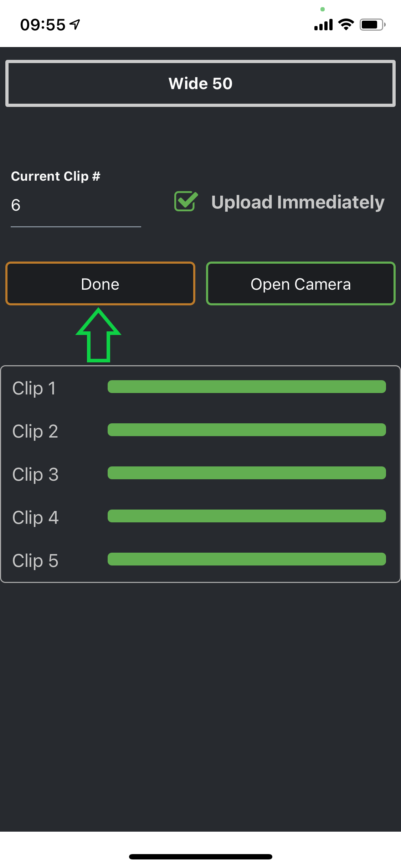The height and width of the screenshot is (868, 401).
Task: Select the Clip 3 row label
Action: [35, 474]
